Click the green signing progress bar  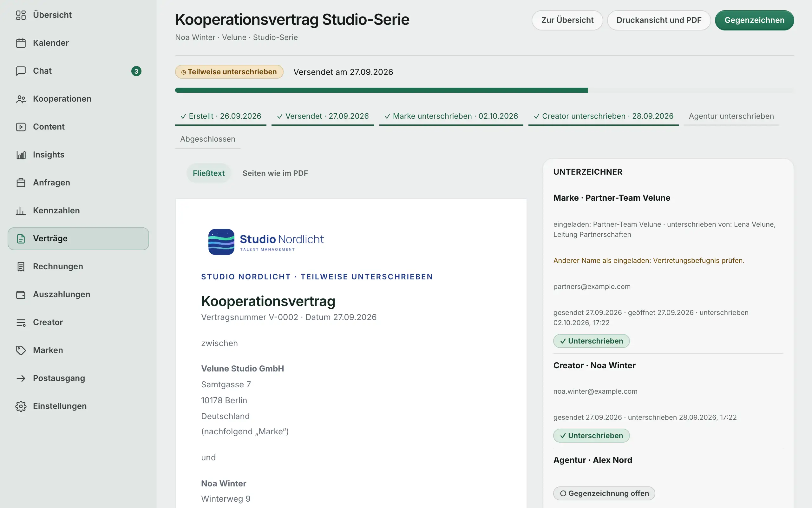pyautogui.click(x=382, y=90)
